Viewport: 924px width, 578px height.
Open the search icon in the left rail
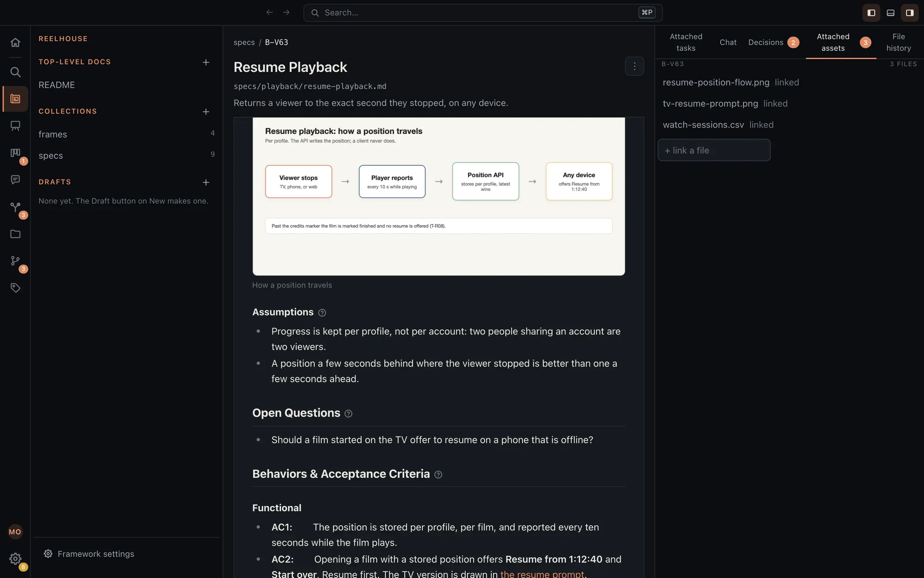15,72
